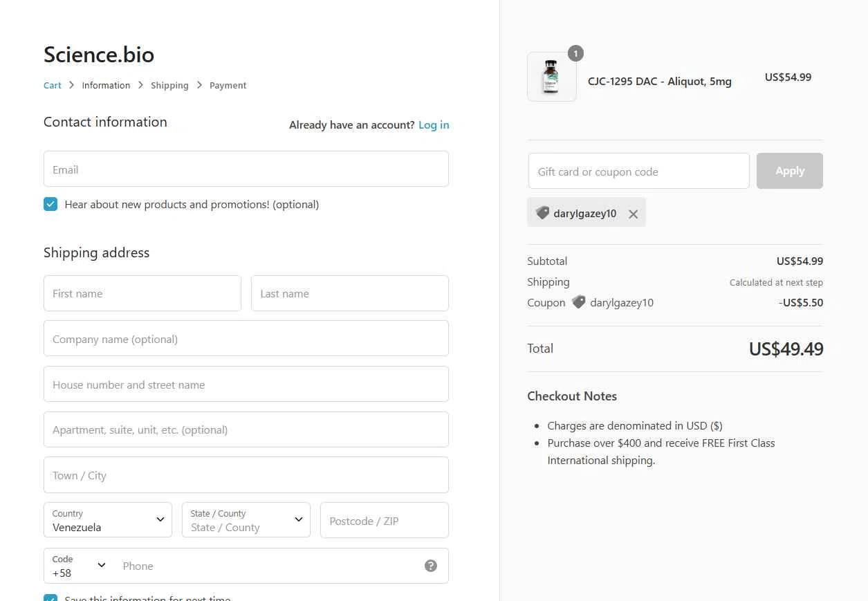Click the Contact information heading

pos(105,122)
